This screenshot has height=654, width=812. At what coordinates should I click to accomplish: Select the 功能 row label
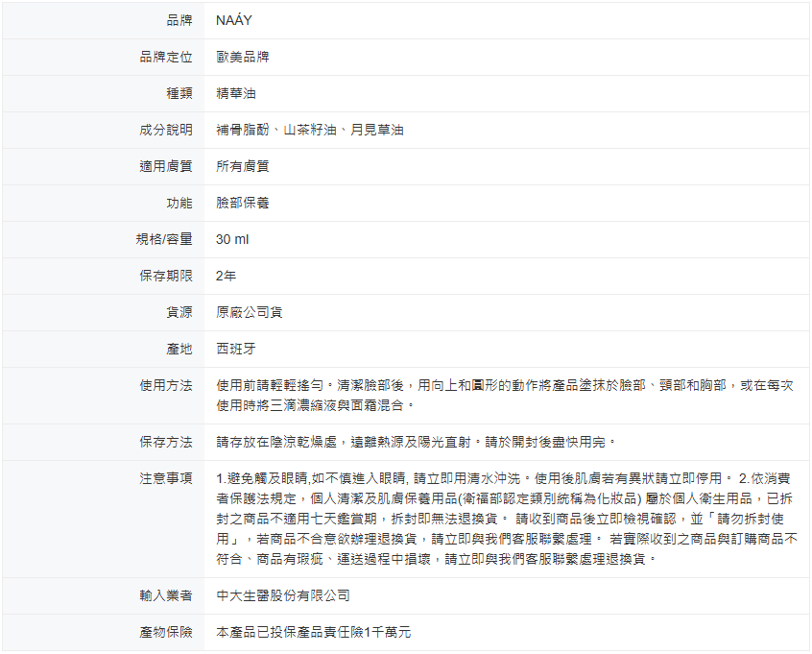[179, 203]
